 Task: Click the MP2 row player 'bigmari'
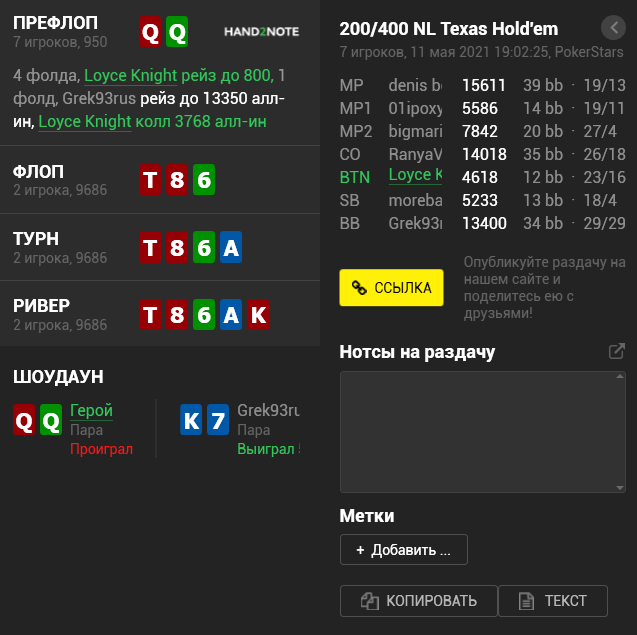tap(415, 131)
